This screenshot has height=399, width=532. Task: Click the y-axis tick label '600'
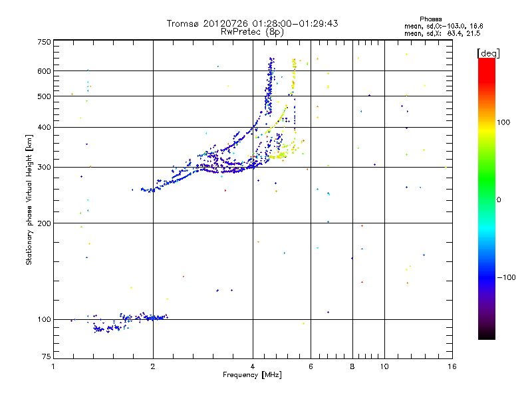pos(44,71)
